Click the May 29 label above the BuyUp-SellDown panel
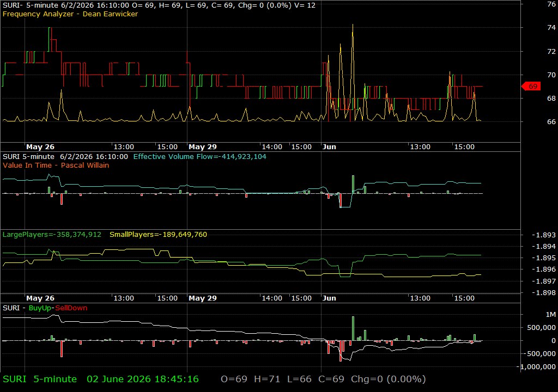Screen dimensions: 558x392 (x=203, y=298)
